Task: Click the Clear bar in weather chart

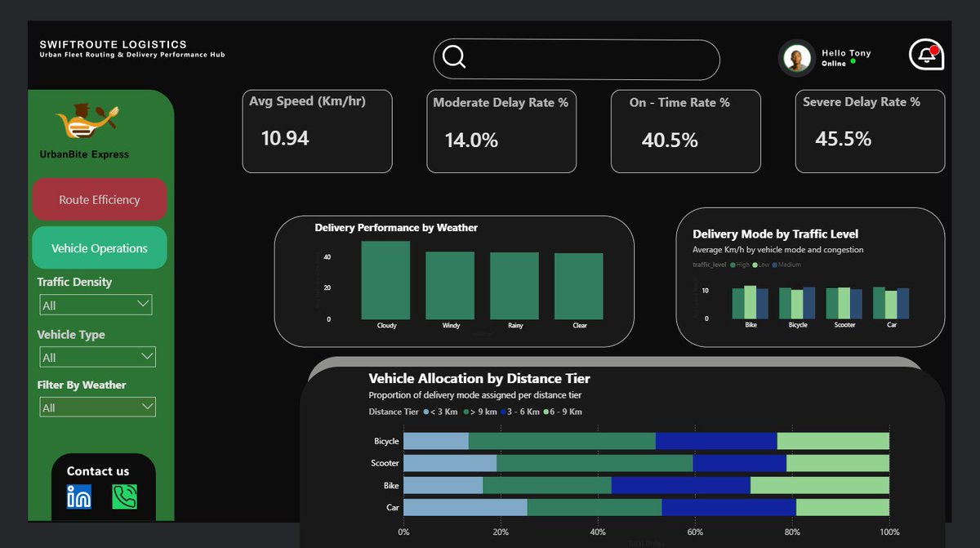Action: (578, 286)
